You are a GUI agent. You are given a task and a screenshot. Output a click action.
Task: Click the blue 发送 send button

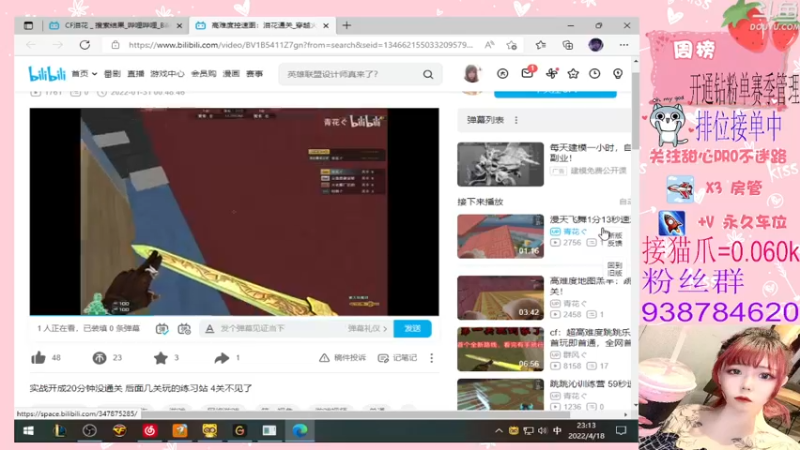pos(412,329)
